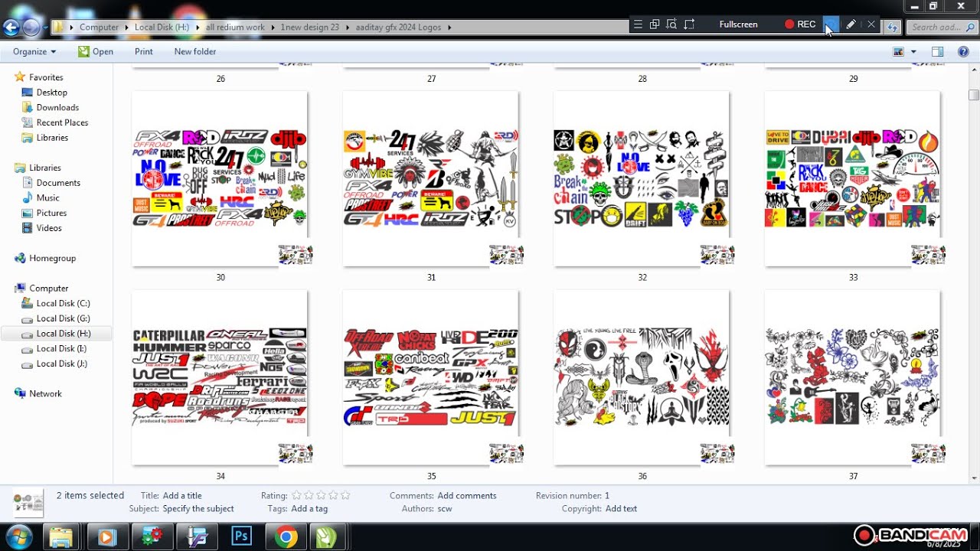Viewport: 980px width, 551px height.
Task: Click Bandicam find-window magnifier icon
Action: (671, 24)
